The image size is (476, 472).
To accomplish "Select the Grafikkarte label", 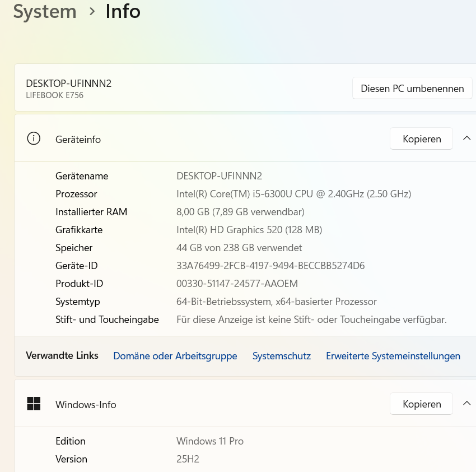I will pos(79,230).
